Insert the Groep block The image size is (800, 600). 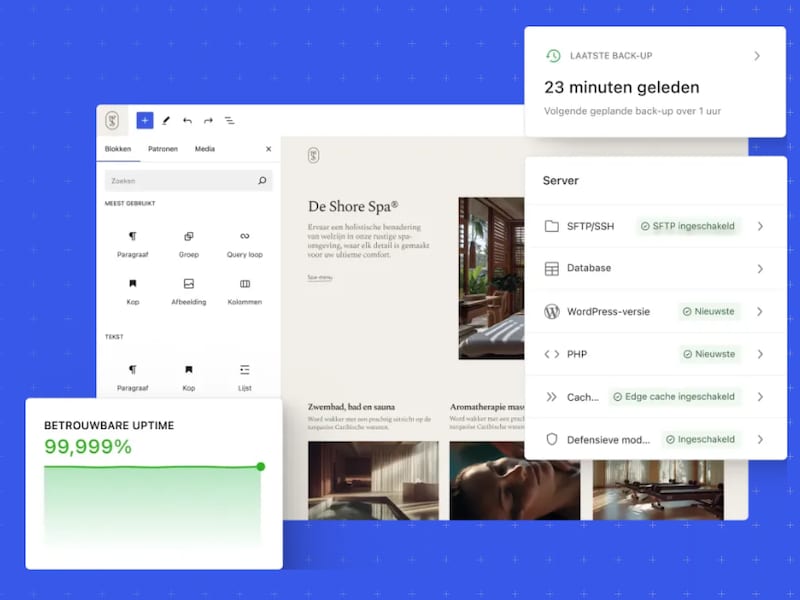pyautogui.click(x=189, y=244)
